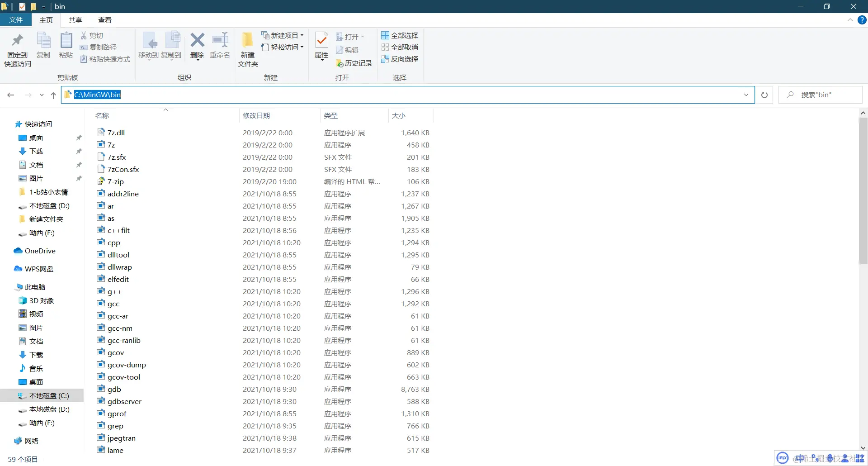Click the Invert selection icon
This screenshot has width=868, height=466.
(385, 59)
